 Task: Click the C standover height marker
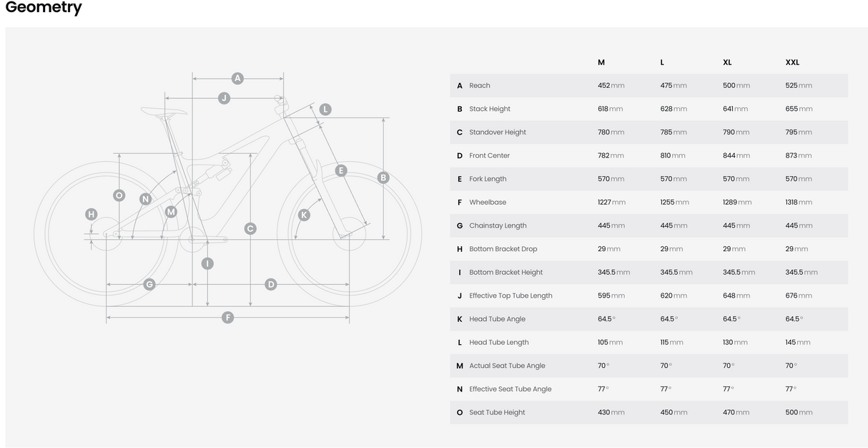tap(250, 228)
